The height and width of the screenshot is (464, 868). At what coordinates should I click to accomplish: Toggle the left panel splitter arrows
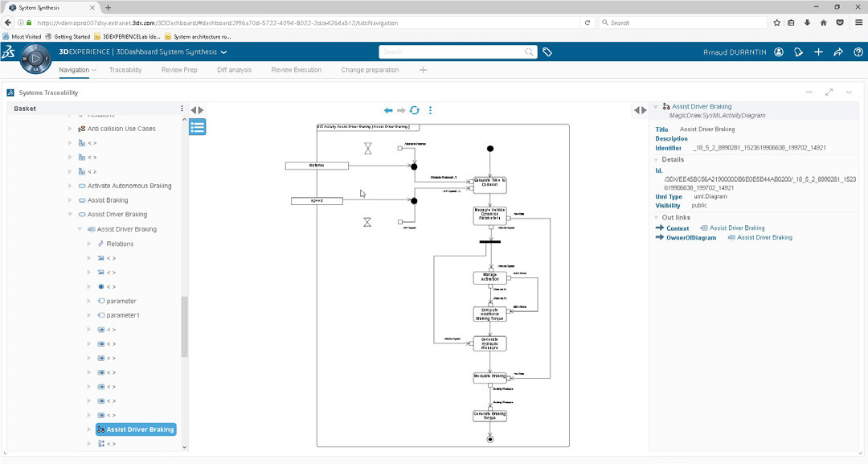[197, 110]
